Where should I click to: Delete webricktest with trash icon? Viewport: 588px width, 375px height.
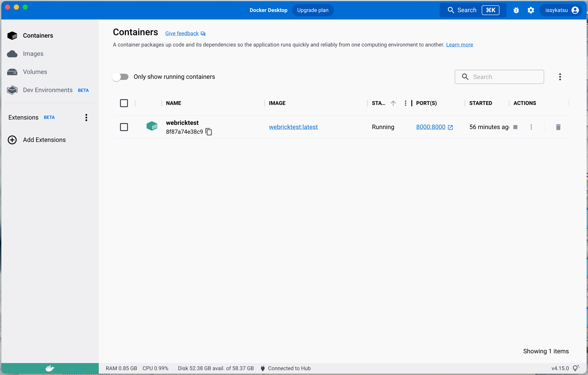[x=558, y=127]
